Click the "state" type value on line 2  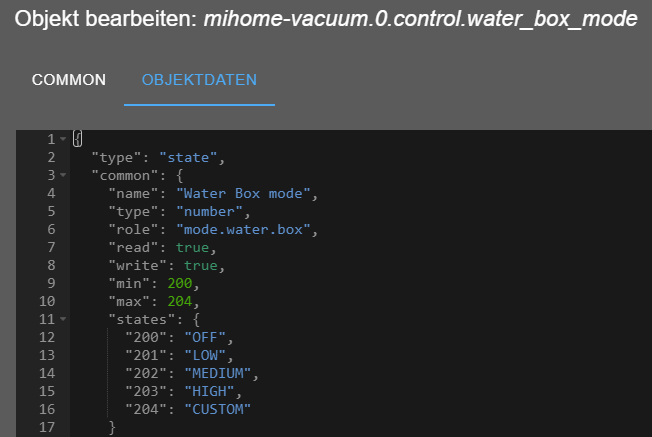point(188,158)
